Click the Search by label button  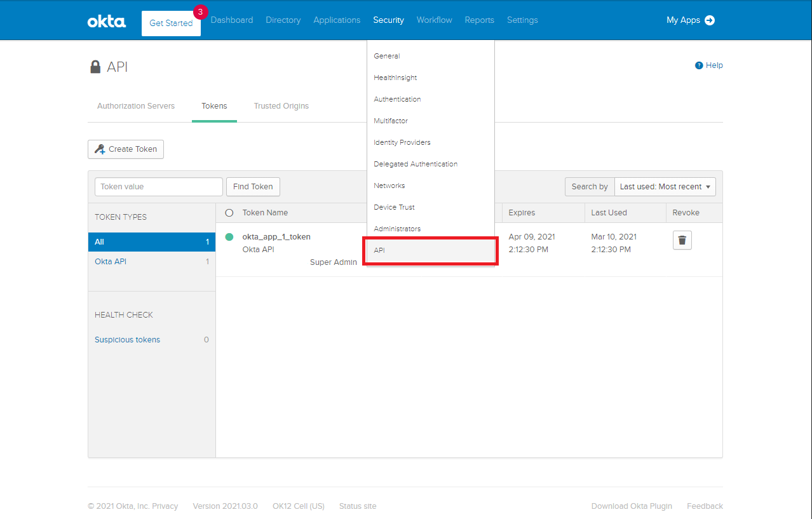pyautogui.click(x=590, y=187)
